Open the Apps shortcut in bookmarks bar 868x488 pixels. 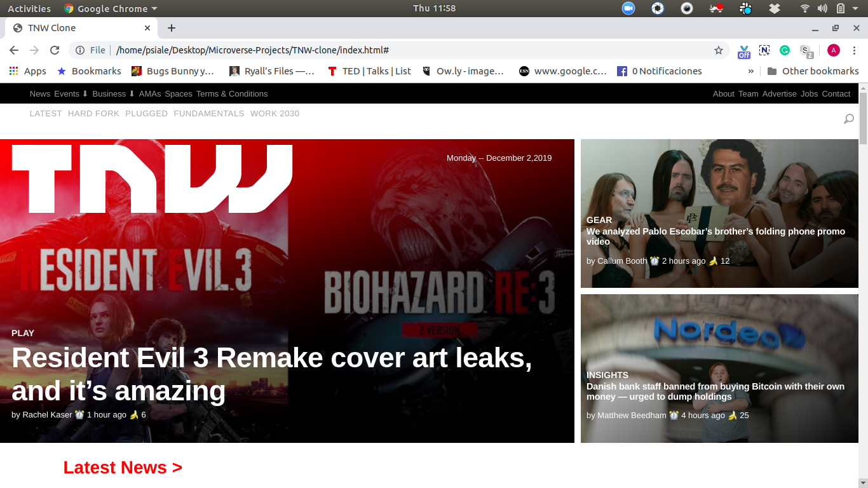coord(27,71)
